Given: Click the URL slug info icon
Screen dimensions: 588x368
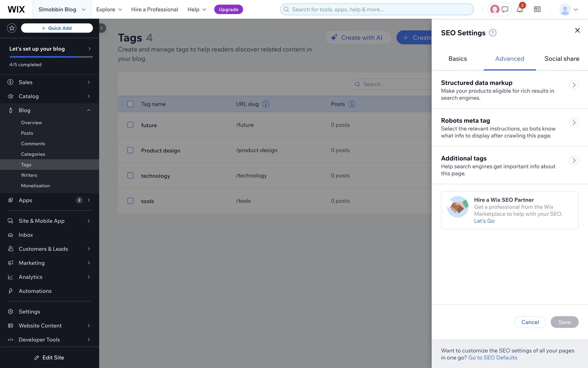Looking at the screenshot, I should [x=266, y=104].
